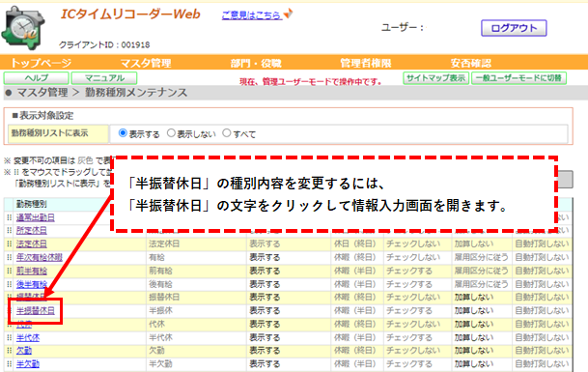Click drag handle of 法定休日 row
588x372 pixels.
tap(9, 243)
